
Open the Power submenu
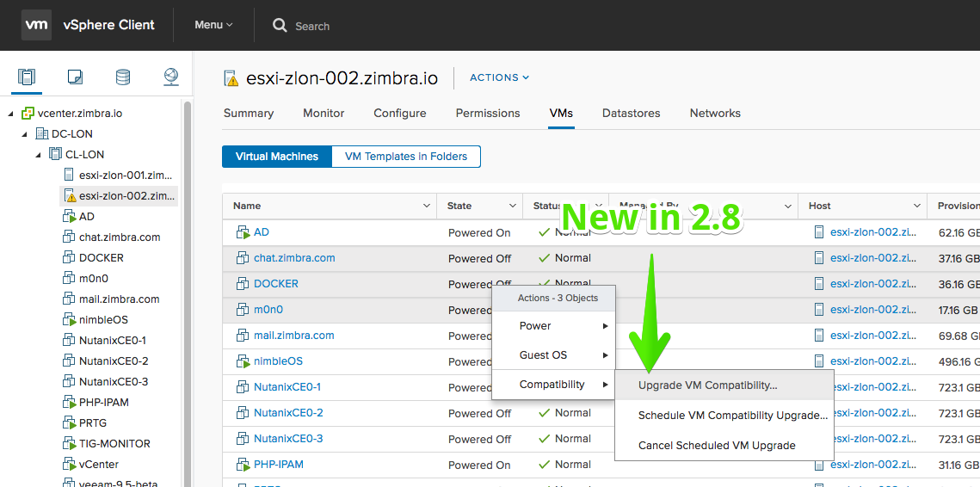554,326
